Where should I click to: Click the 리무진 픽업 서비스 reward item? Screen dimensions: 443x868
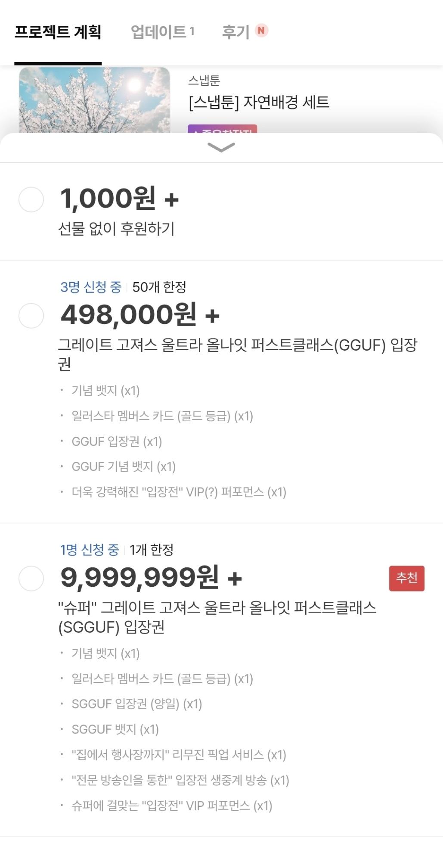coord(179,755)
